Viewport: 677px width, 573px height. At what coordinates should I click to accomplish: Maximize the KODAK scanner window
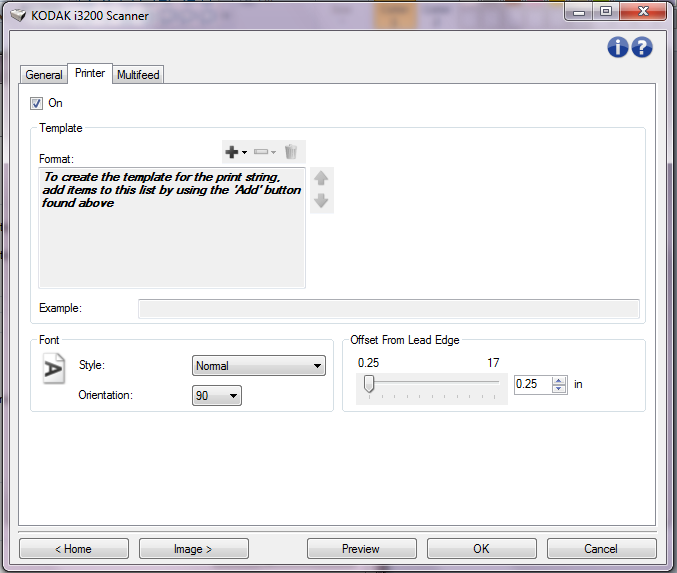point(606,12)
